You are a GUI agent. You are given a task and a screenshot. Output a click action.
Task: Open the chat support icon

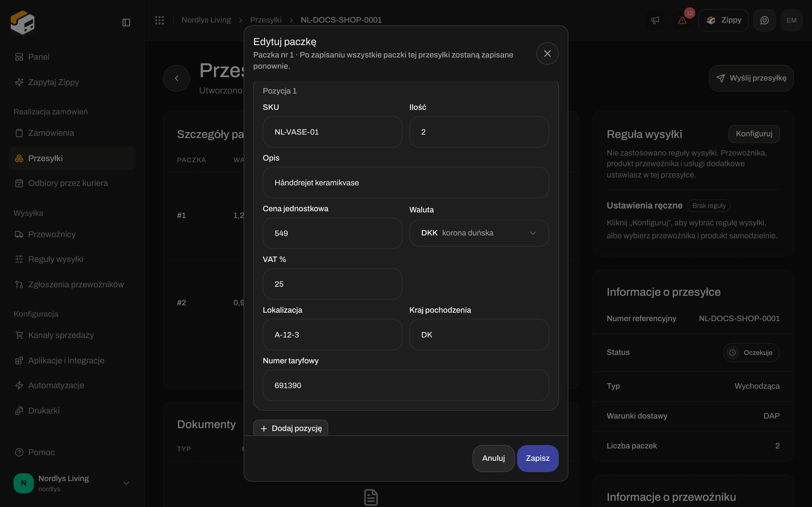(764, 20)
